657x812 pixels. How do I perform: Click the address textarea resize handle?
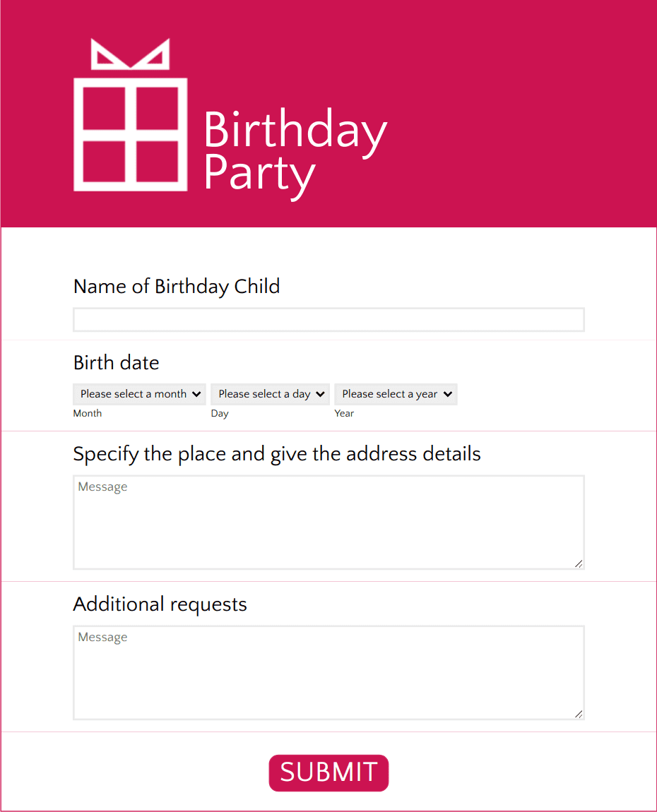[x=579, y=564]
